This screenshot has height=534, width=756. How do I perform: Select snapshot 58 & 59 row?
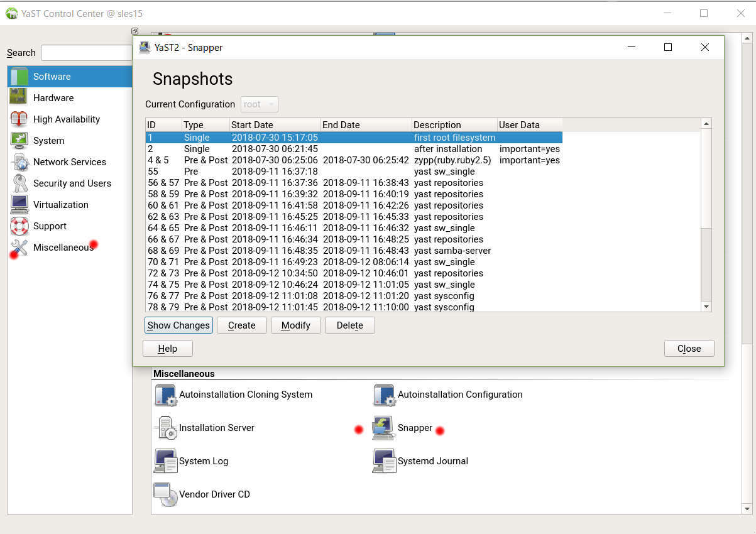[354, 194]
